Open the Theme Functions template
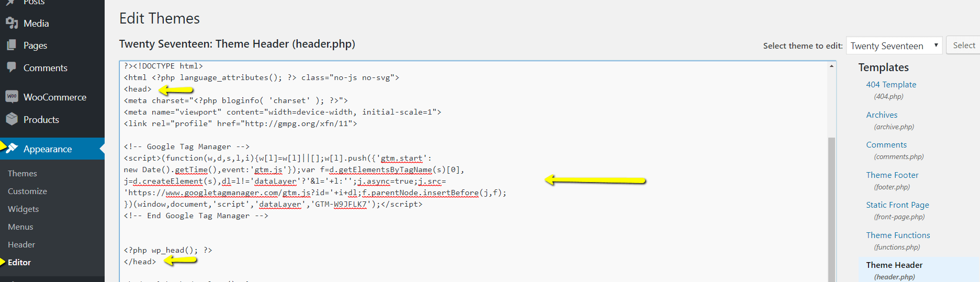The height and width of the screenshot is (282, 980). click(898, 235)
